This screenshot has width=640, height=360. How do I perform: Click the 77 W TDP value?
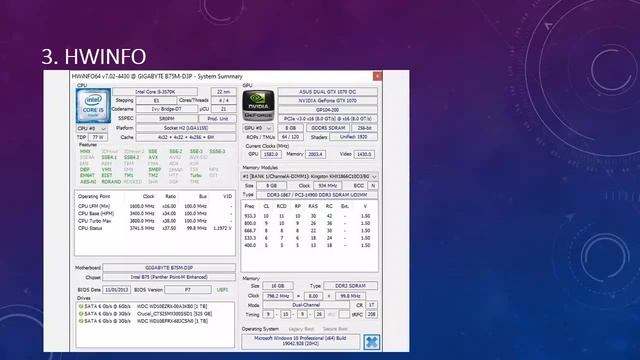click(x=98, y=137)
